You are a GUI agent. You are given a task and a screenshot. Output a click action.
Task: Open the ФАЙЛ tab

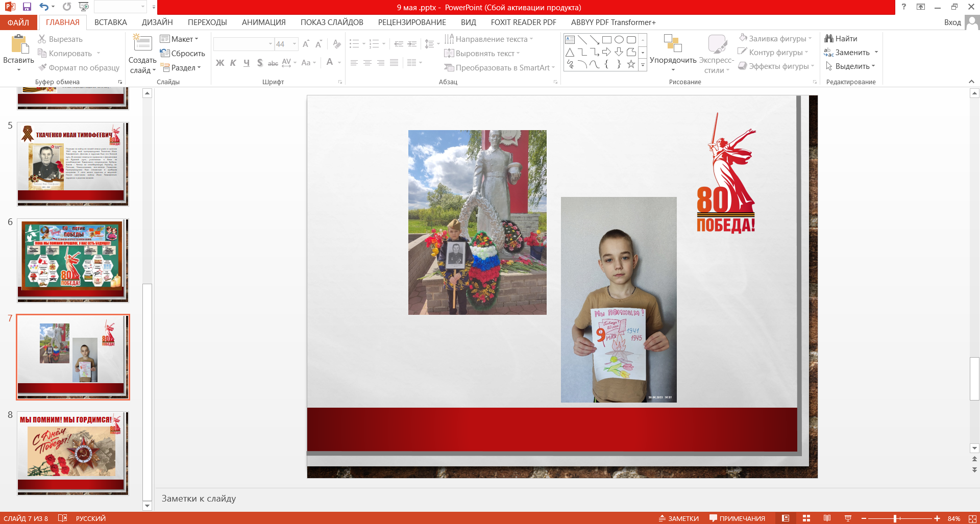18,22
